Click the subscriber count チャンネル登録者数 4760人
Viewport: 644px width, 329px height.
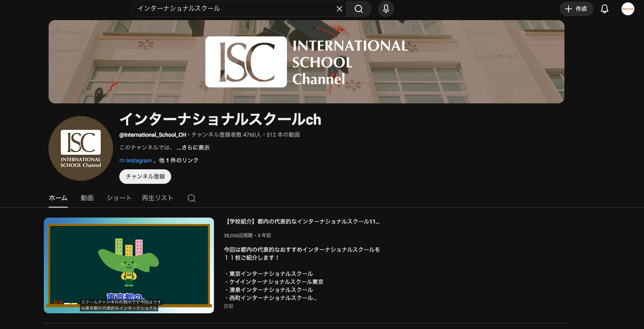(226, 135)
